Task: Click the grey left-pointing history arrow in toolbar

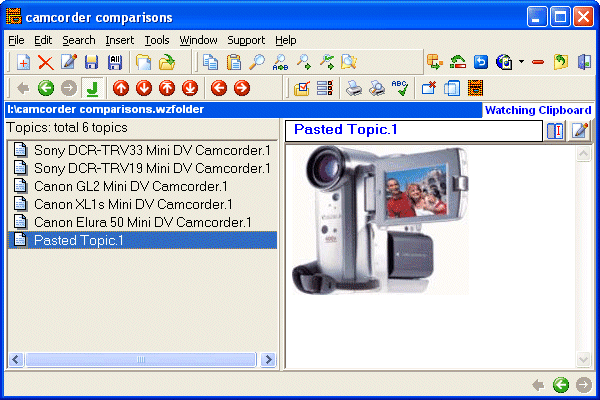Action: pyautogui.click(x=23, y=88)
